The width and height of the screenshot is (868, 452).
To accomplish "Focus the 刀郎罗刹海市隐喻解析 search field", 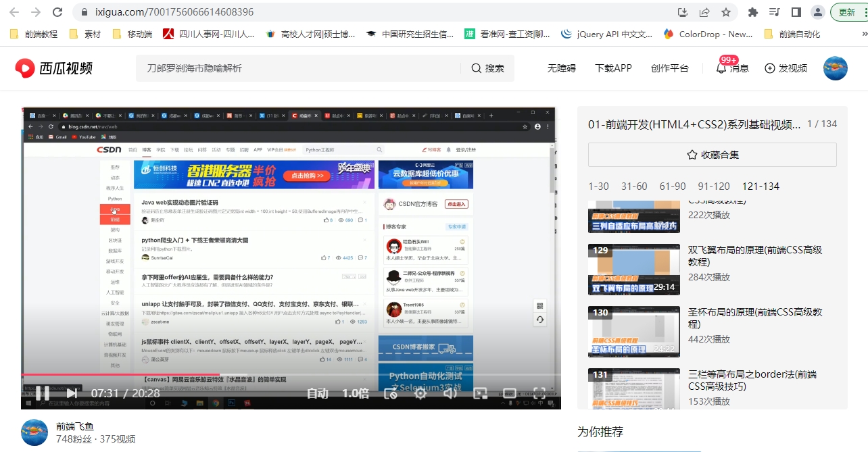I will 299,68.
